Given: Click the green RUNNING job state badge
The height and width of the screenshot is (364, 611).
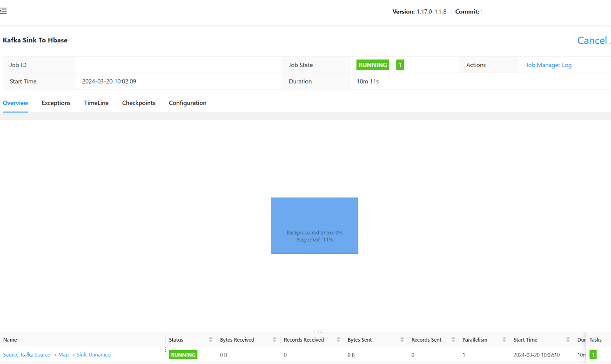Looking at the screenshot, I should [x=373, y=65].
